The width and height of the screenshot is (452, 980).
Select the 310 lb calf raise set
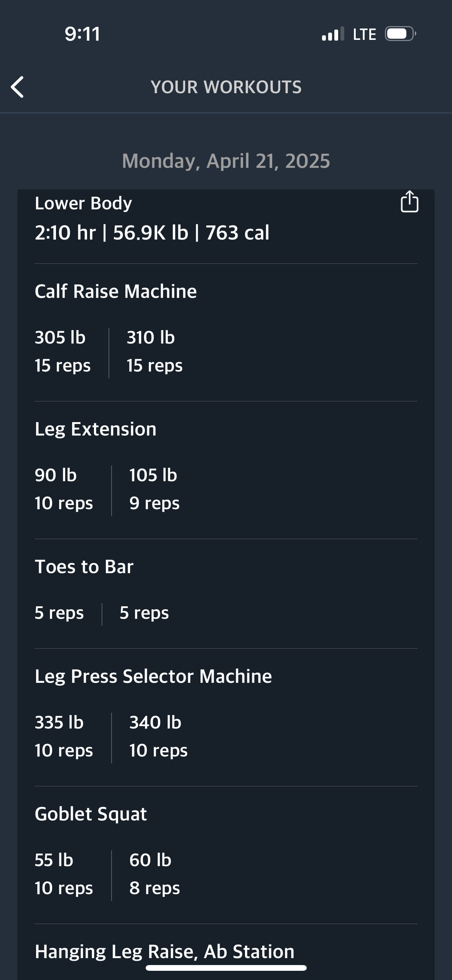(155, 351)
